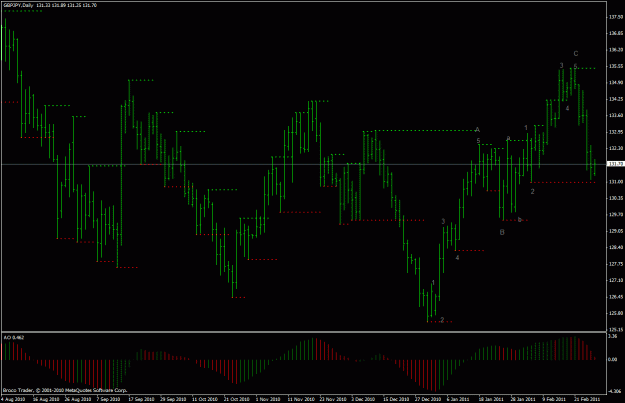Click the current price tag 131.70
Screen dimensions: 625x403
point(614,164)
